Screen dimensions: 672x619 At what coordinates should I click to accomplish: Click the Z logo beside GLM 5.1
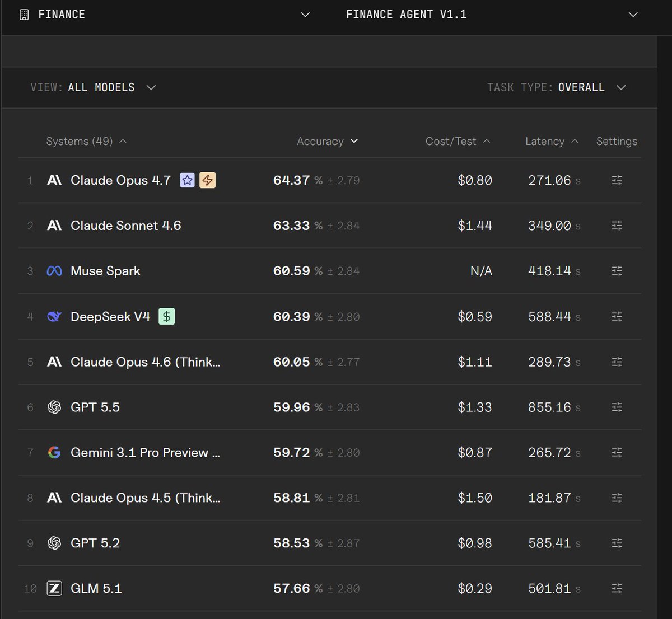pos(54,588)
